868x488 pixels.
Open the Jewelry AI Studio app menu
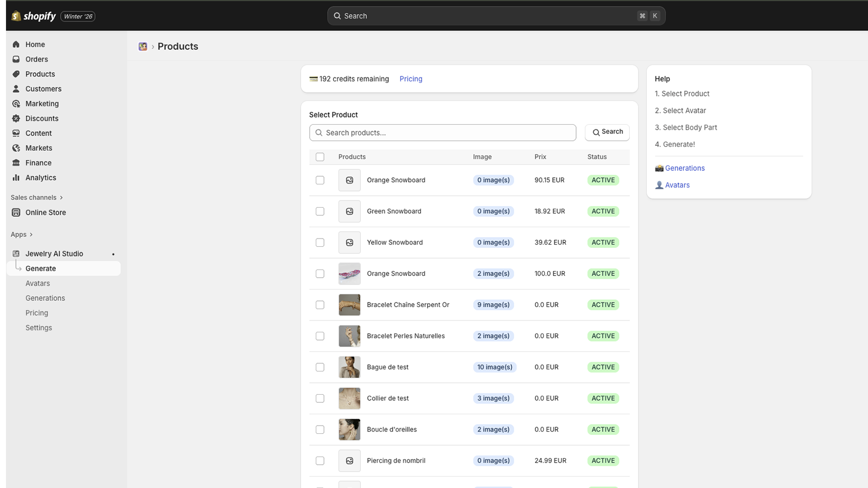[54, 254]
